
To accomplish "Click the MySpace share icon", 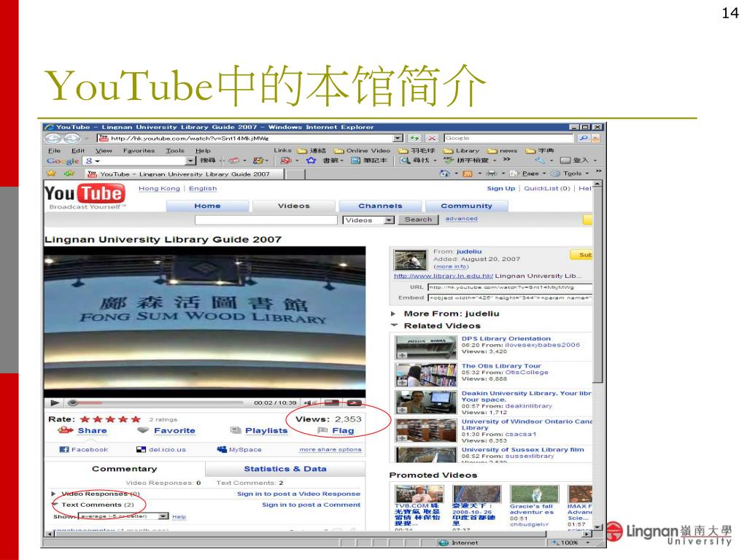I will pyautogui.click(x=222, y=449).
